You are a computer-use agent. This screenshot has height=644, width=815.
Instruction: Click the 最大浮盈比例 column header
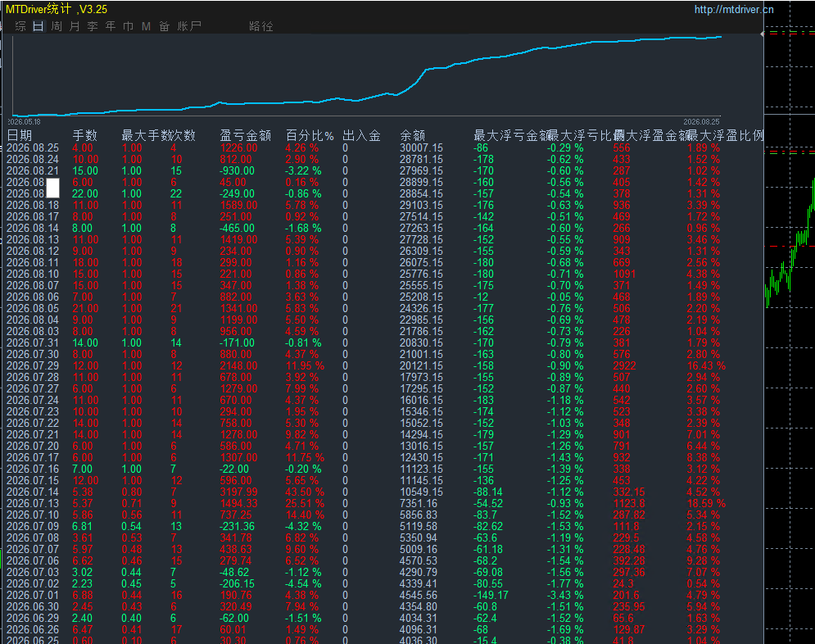pos(726,136)
